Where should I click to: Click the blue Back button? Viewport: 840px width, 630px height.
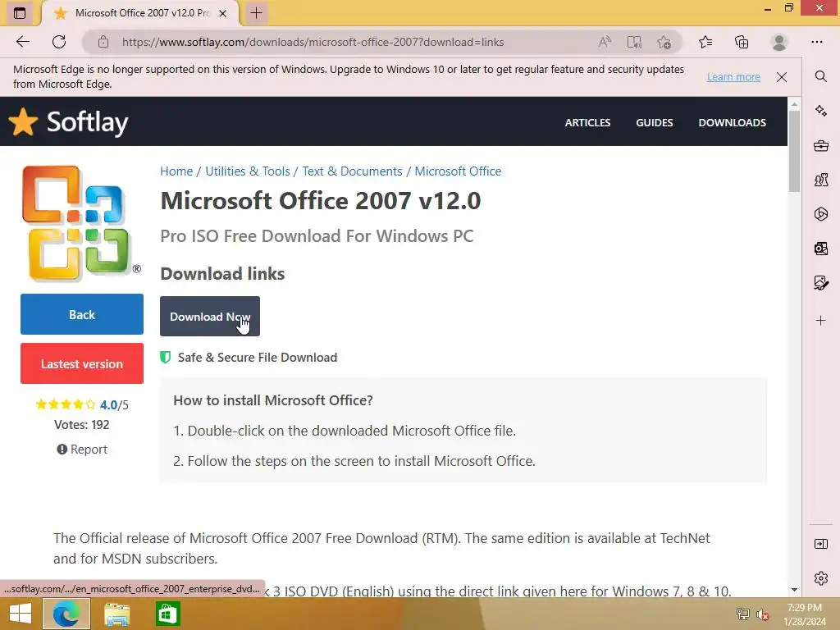pyautogui.click(x=82, y=314)
